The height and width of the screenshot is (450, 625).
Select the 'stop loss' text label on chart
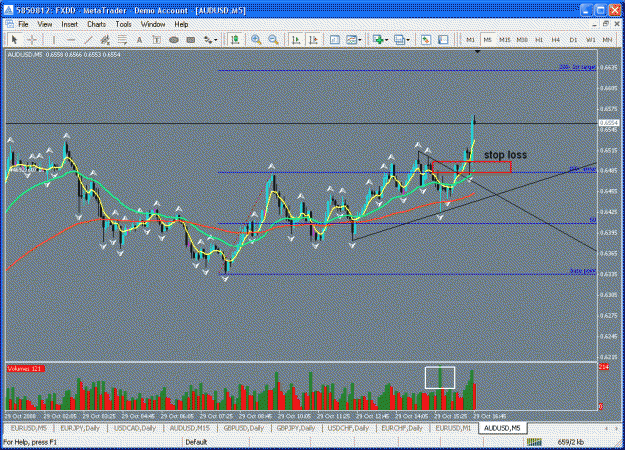(505, 155)
